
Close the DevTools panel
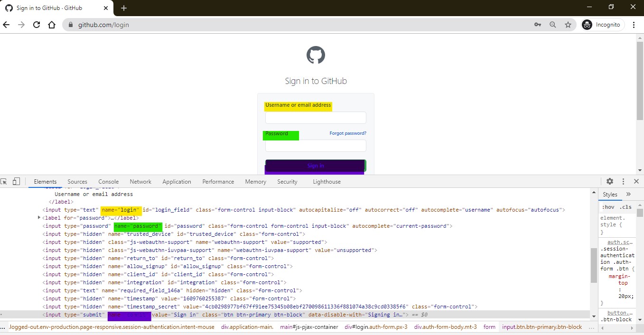pos(636,181)
